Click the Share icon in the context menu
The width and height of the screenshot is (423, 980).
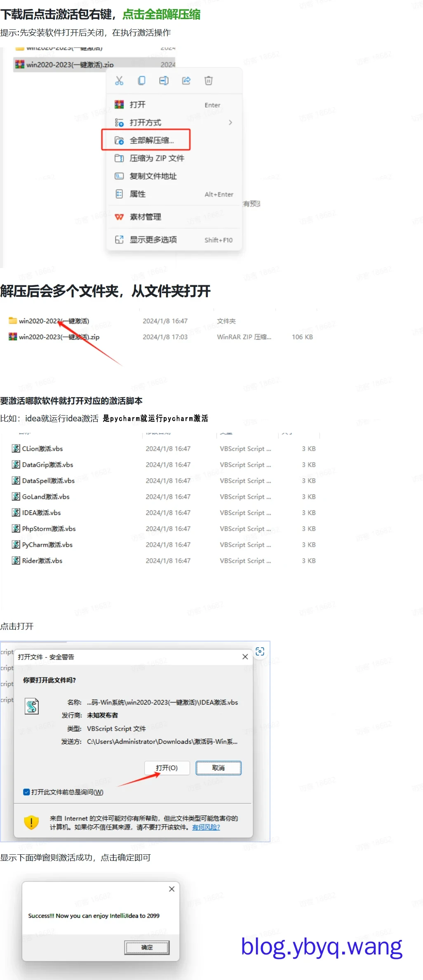(x=186, y=81)
